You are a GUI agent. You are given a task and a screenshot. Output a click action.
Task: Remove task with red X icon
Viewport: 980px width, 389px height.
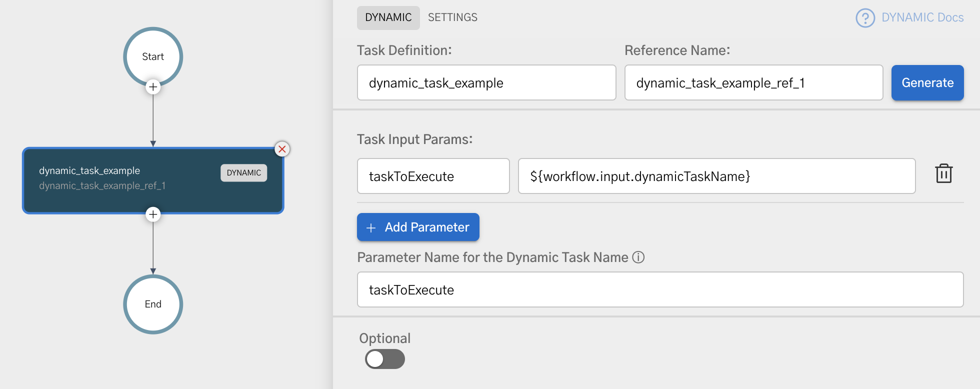tap(282, 149)
